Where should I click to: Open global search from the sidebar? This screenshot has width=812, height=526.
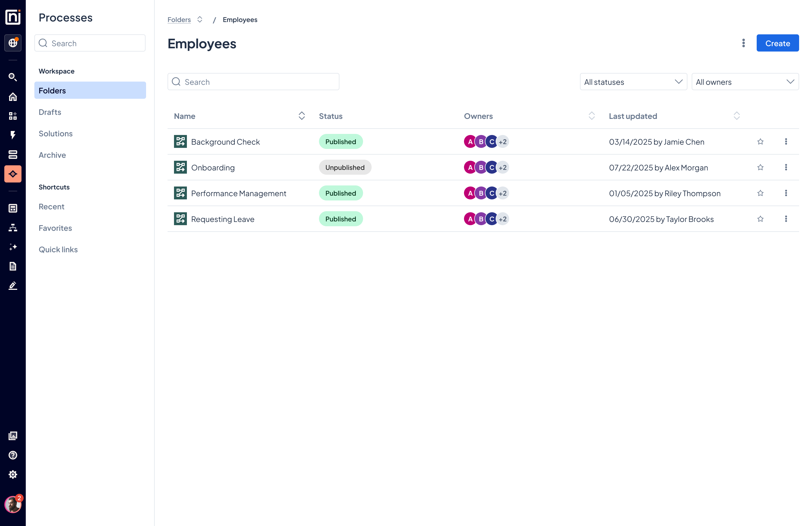coord(13,77)
